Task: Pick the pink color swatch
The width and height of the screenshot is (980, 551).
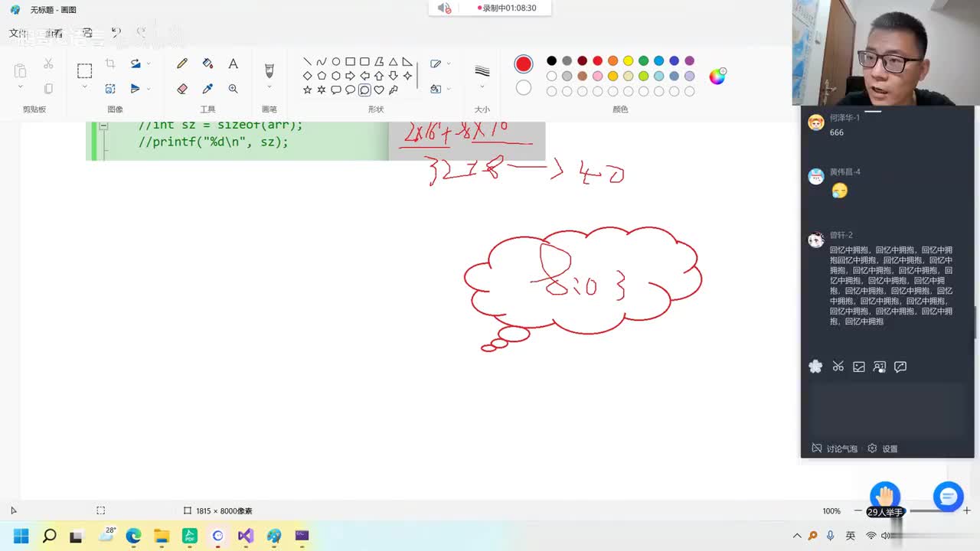Action: (x=597, y=76)
